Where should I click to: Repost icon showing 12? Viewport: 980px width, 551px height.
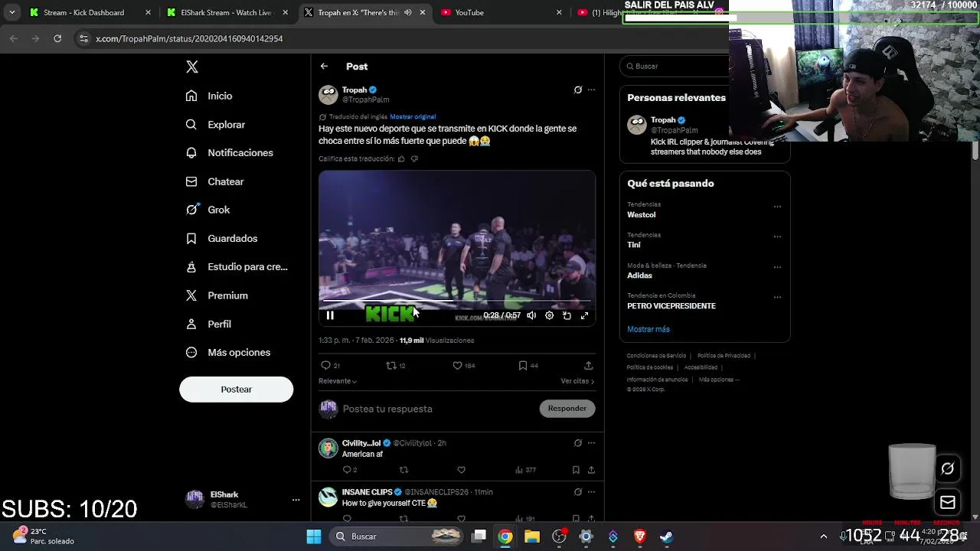[x=391, y=366]
